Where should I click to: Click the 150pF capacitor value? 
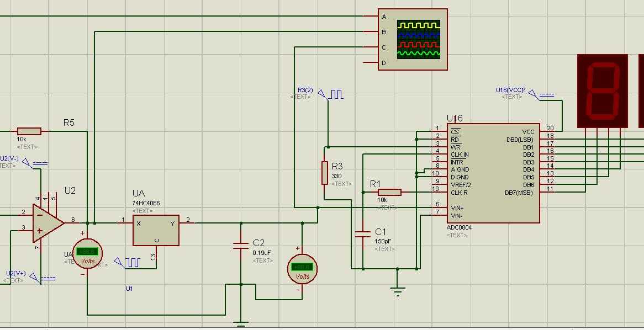(x=383, y=241)
